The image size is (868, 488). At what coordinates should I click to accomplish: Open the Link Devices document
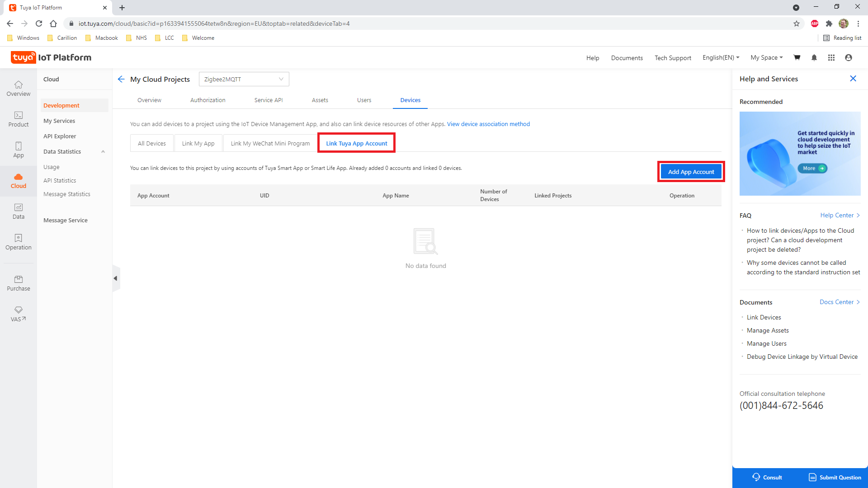[x=764, y=317]
